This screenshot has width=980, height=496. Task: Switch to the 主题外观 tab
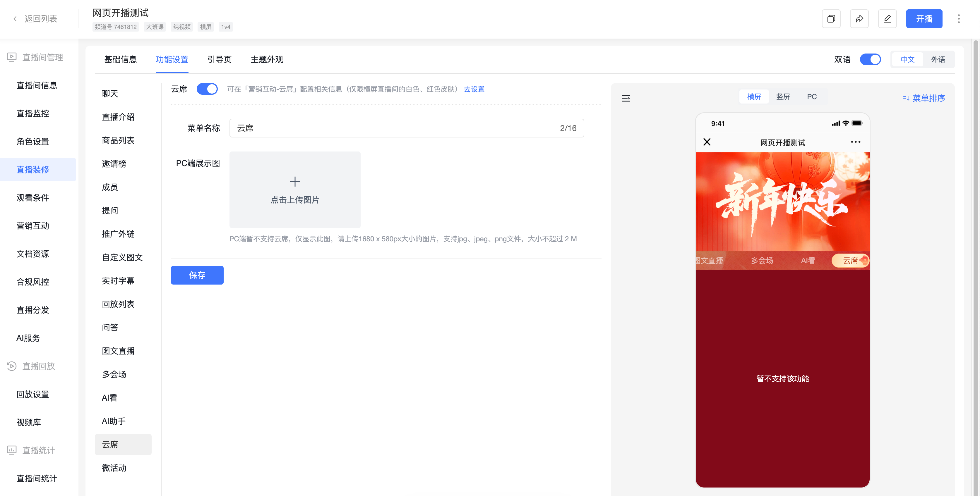tap(267, 59)
